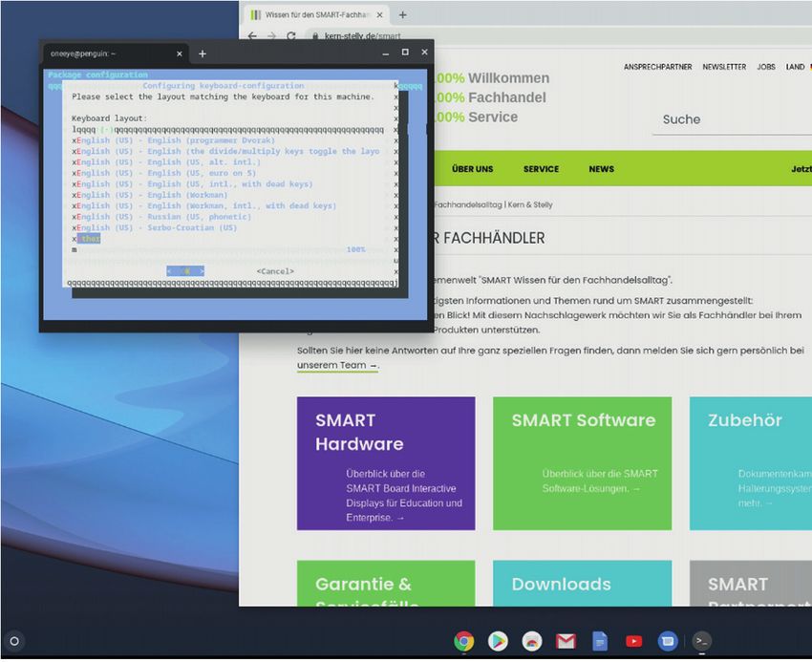The height and width of the screenshot is (662, 812).
Task: Click the Suche search field
Action: tap(726, 119)
